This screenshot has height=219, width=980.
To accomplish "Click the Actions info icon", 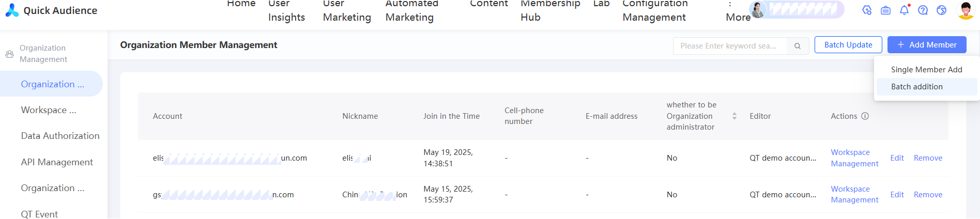I will coord(865,116).
